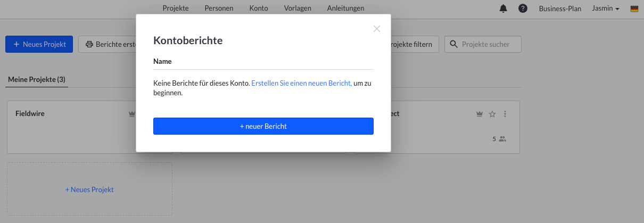Click the + Neues Projekt button in toolbar
Screen dimensions: 644x223
(x=39, y=44)
